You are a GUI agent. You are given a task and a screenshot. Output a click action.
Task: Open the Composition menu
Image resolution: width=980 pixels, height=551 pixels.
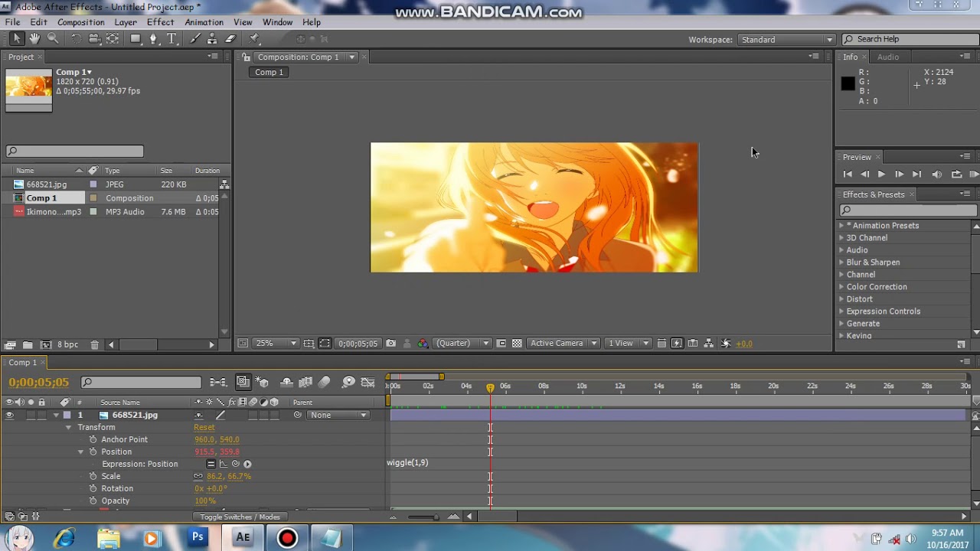[80, 22]
